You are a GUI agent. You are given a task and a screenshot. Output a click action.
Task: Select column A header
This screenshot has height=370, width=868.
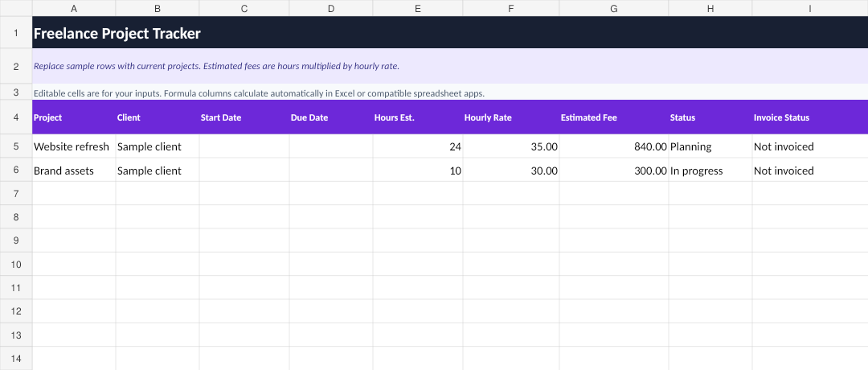coord(74,8)
